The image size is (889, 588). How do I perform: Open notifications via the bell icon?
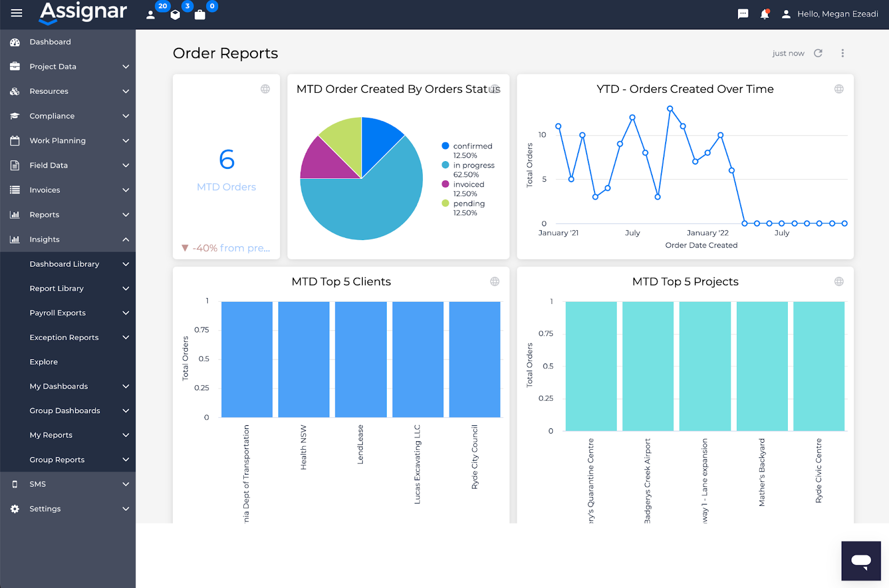coord(765,14)
